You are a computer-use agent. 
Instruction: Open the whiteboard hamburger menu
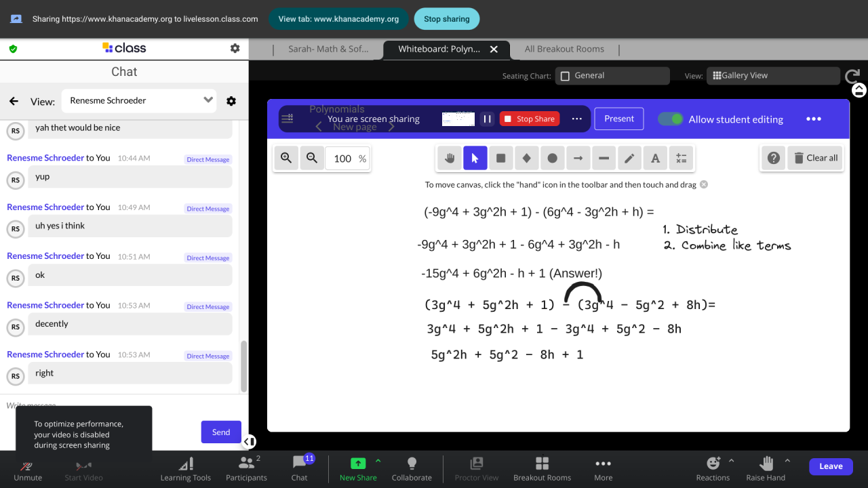[x=287, y=119]
